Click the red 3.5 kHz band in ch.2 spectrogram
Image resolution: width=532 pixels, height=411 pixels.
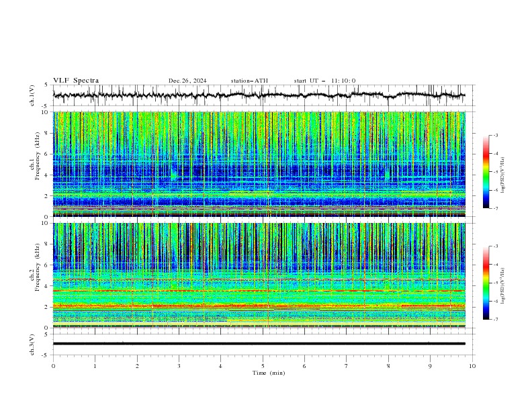259,291
